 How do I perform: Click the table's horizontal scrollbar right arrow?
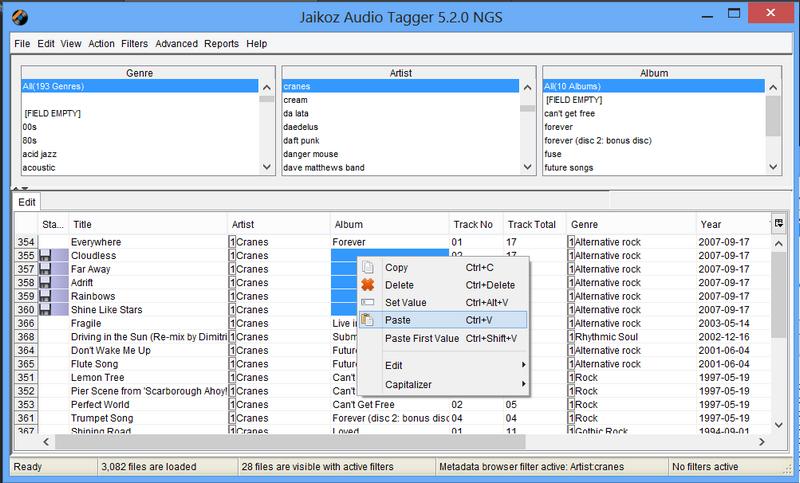[x=761, y=442]
